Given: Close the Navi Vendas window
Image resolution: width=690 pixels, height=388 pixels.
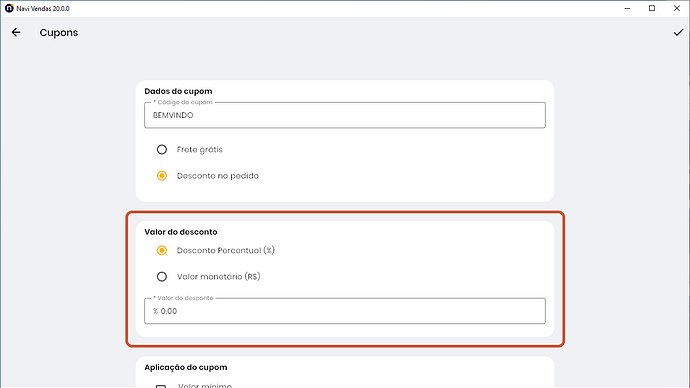Looking at the screenshot, I should pos(677,8).
